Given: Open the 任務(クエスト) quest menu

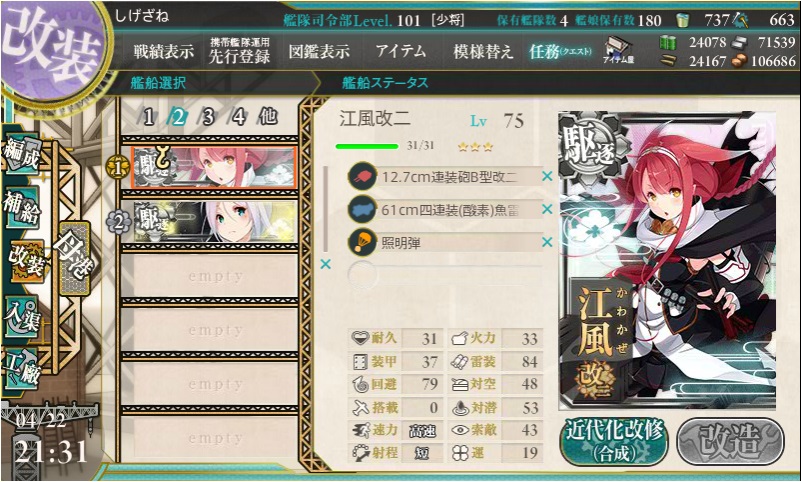Looking at the screenshot, I should pos(560,52).
